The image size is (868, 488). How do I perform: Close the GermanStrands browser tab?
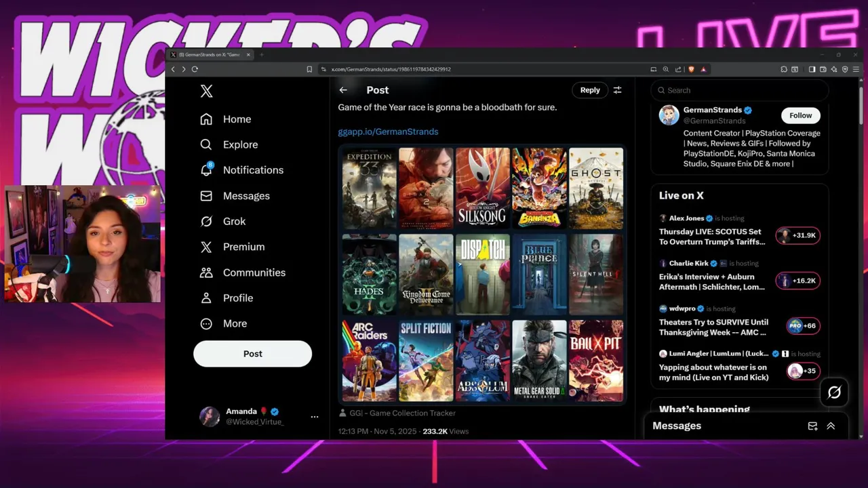click(248, 55)
